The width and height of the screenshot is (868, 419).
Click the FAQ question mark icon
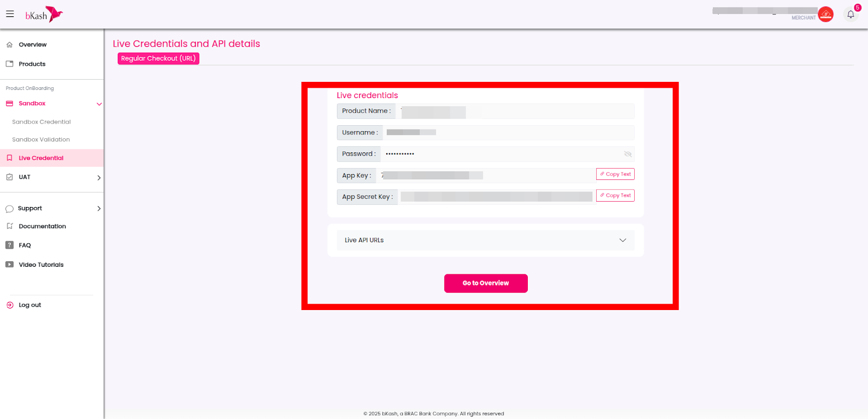(x=9, y=245)
